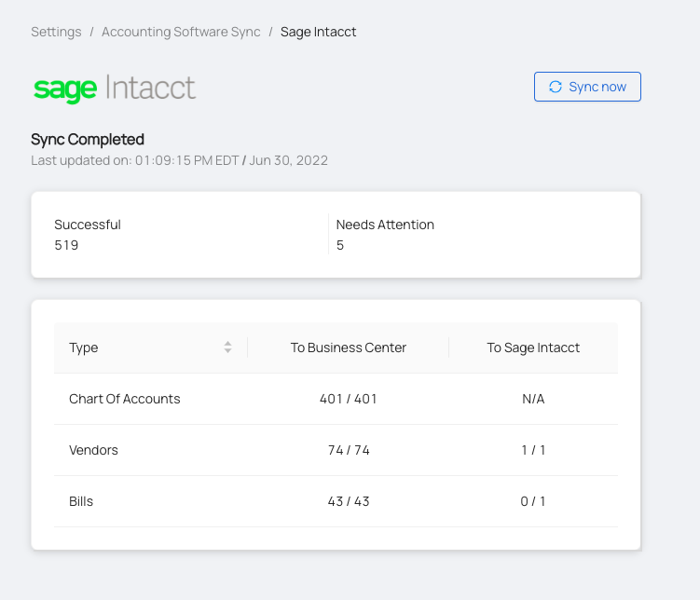Click the Last updated on timestamp text

(x=180, y=160)
